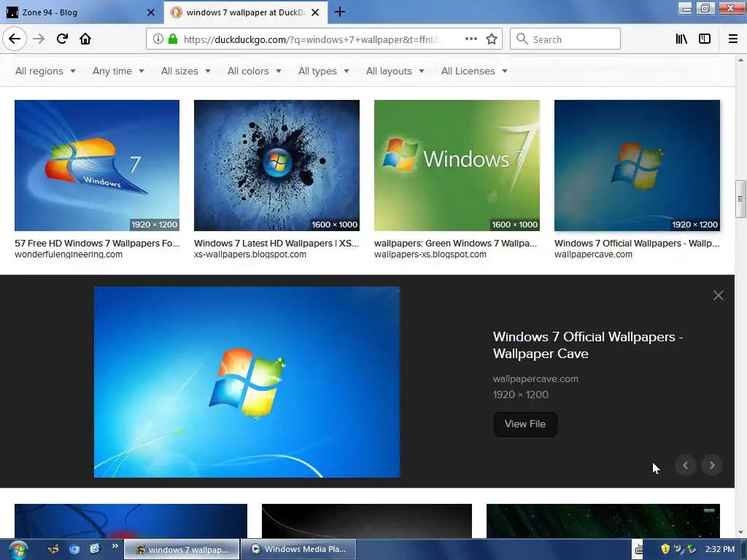Reload the current page
This screenshot has height=560, width=747.
pos(62,39)
